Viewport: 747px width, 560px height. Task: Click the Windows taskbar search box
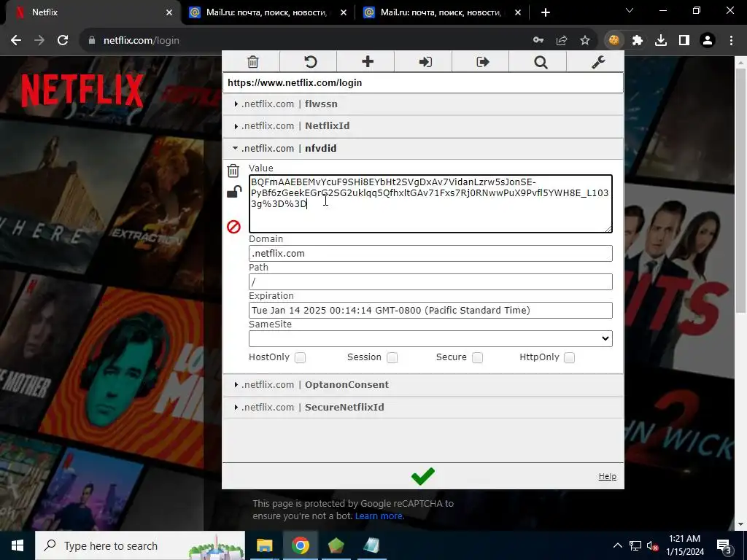pyautogui.click(x=141, y=545)
